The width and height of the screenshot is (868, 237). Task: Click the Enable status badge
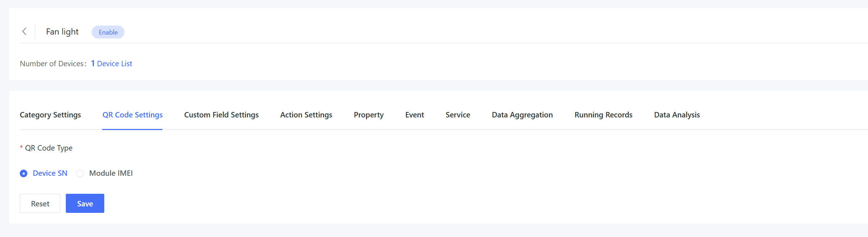(108, 32)
